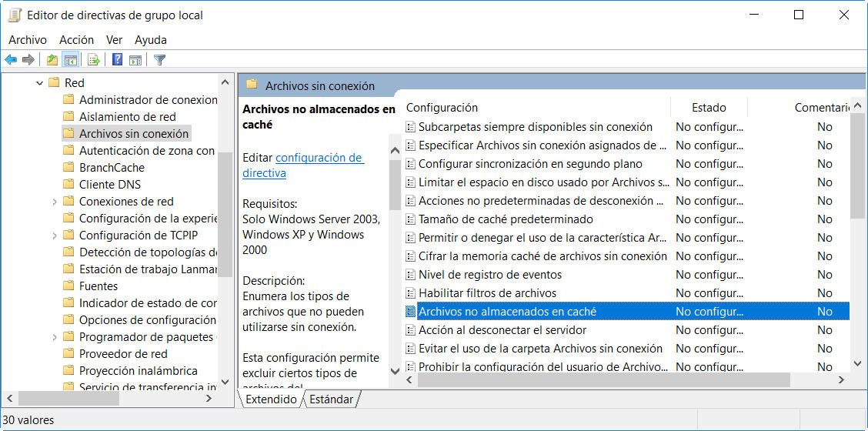Screen dimensions: 868x431
Task: Open the Ver menu
Action: pyautogui.click(x=115, y=40)
